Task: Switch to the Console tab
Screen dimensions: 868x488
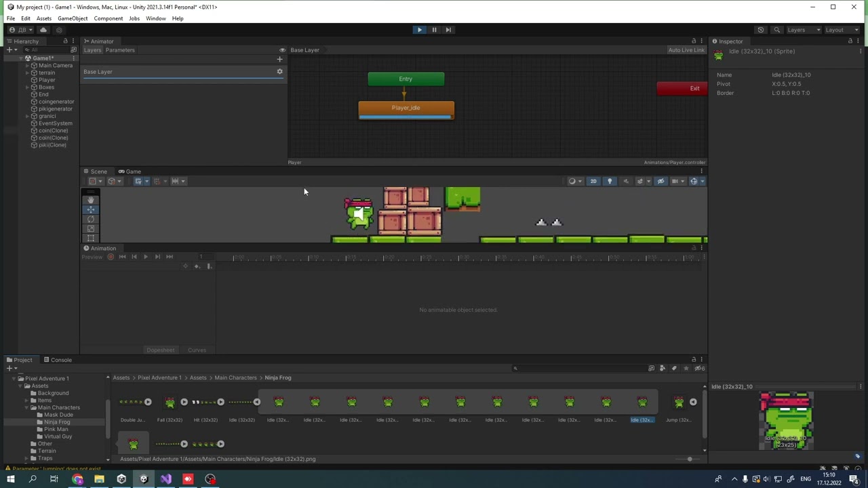Action: 57,360
